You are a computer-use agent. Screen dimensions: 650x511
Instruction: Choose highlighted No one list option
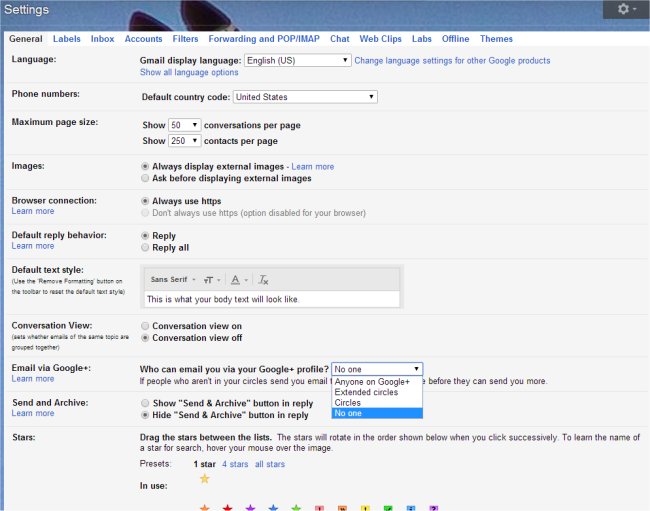377,413
